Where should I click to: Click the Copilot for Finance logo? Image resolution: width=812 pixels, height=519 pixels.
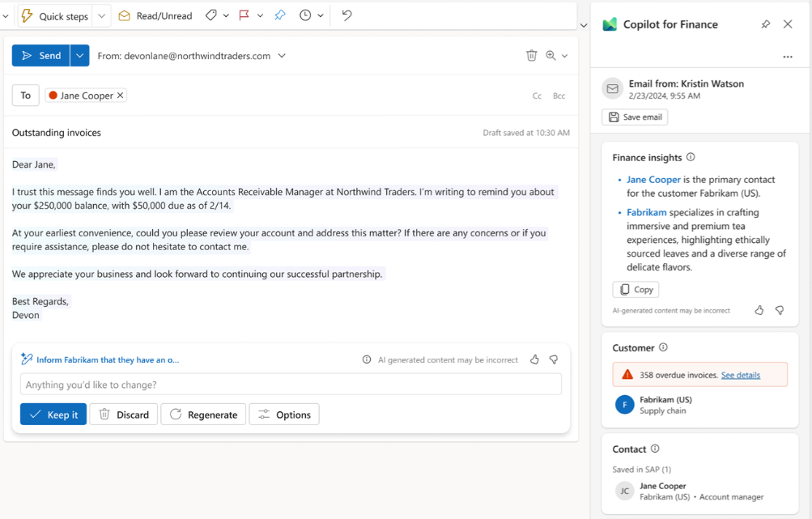[610, 24]
